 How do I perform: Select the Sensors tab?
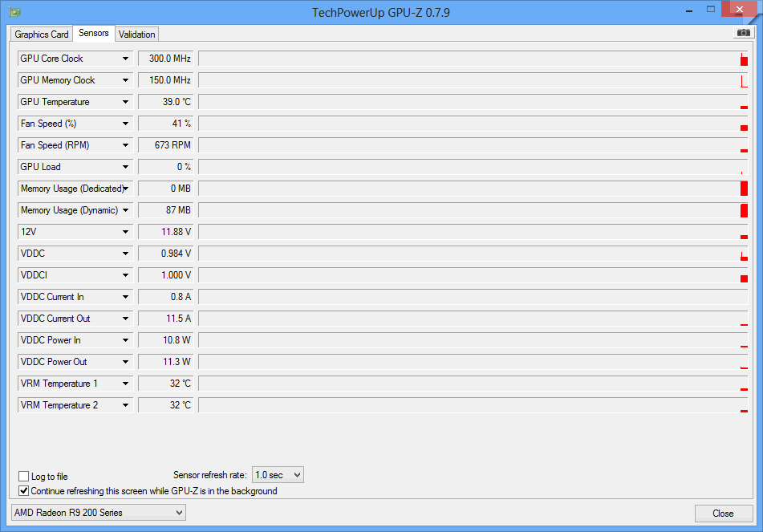93,33
